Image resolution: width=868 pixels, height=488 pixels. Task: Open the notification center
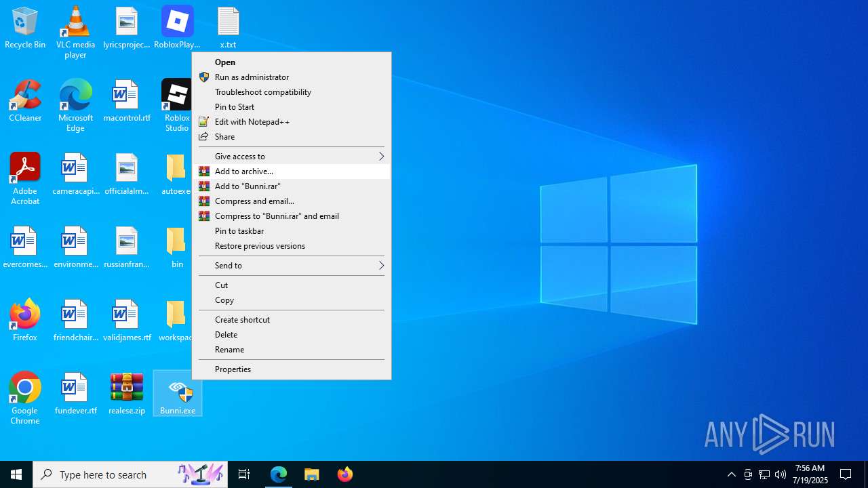tap(846, 474)
